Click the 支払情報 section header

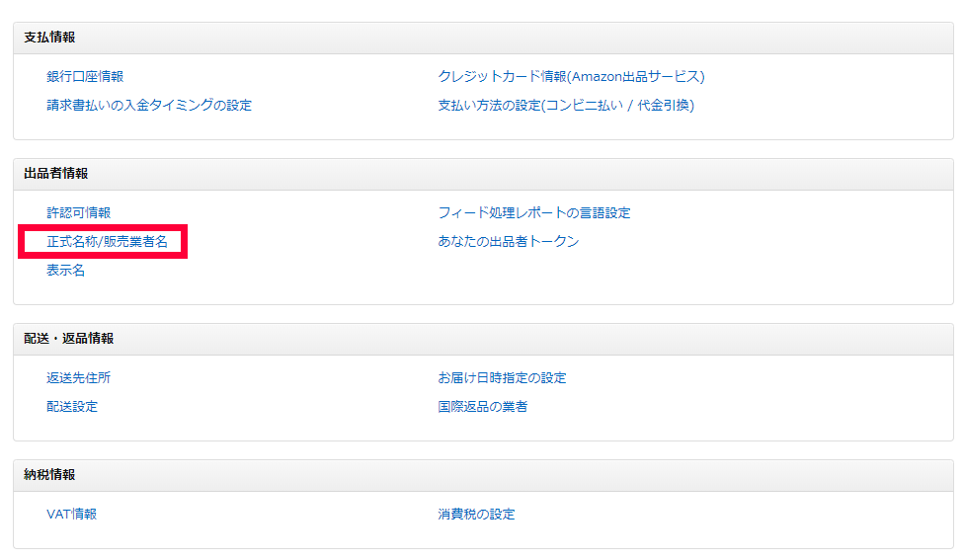point(49,38)
